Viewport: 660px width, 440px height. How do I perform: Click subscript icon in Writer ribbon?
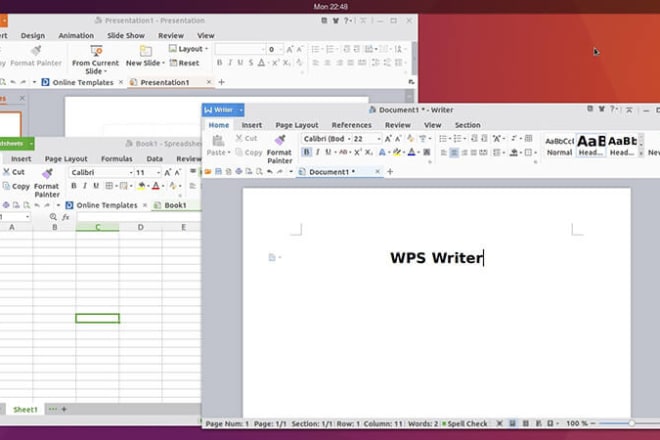coord(368,152)
